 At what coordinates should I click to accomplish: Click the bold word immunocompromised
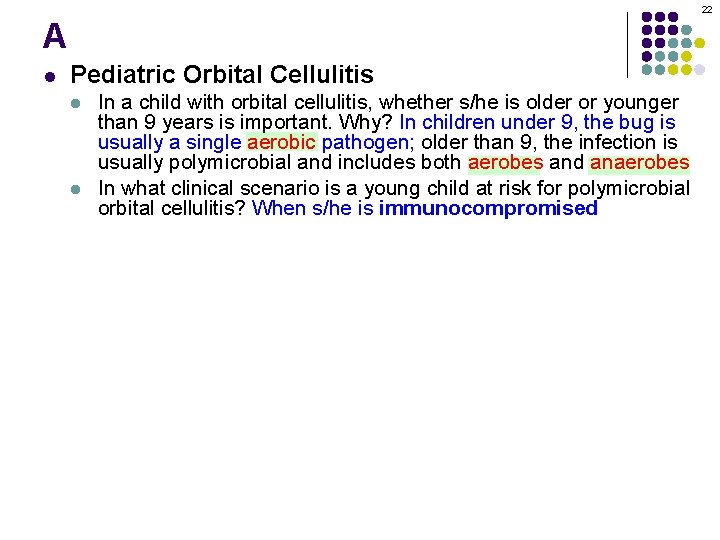coord(488,208)
